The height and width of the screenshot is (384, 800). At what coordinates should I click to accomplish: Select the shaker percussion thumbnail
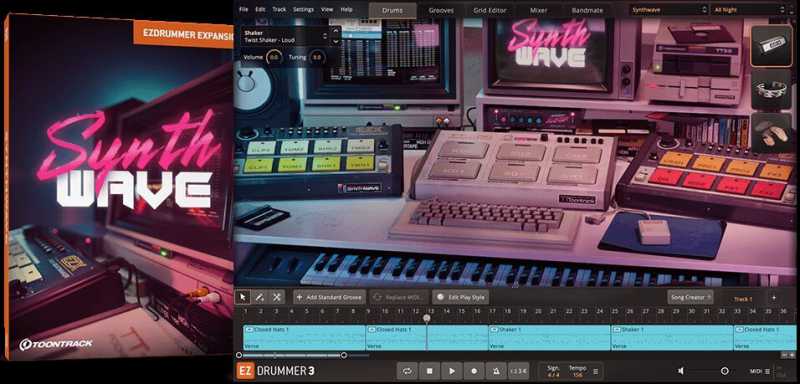point(771,45)
